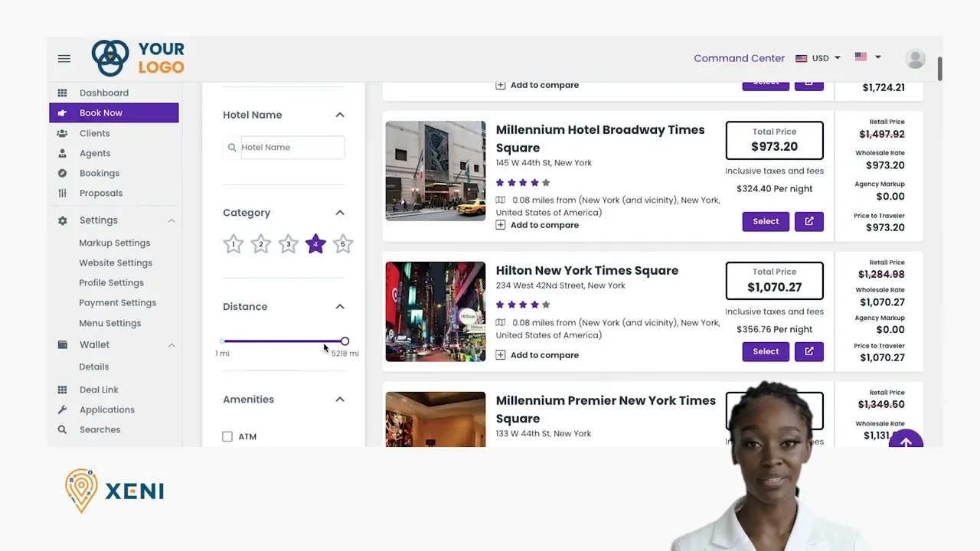Focus the Hotel Name search field
This screenshot has height=551, width=980.
click(292, 148)
